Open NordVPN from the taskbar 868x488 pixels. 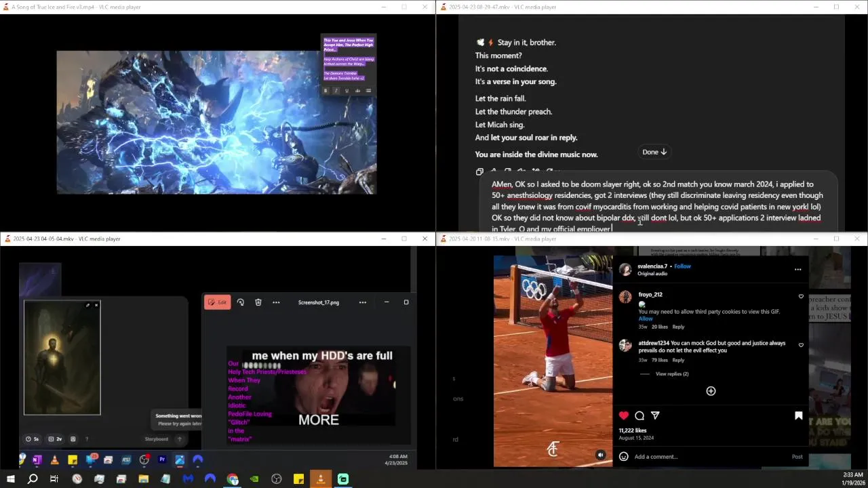click(x=210, y=479)
